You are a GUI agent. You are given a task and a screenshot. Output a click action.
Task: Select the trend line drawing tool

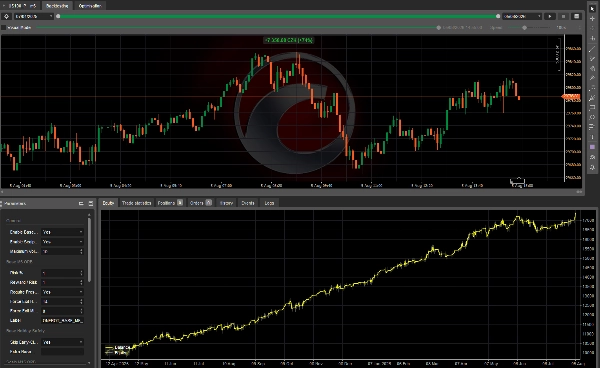[x=592, y=48]
